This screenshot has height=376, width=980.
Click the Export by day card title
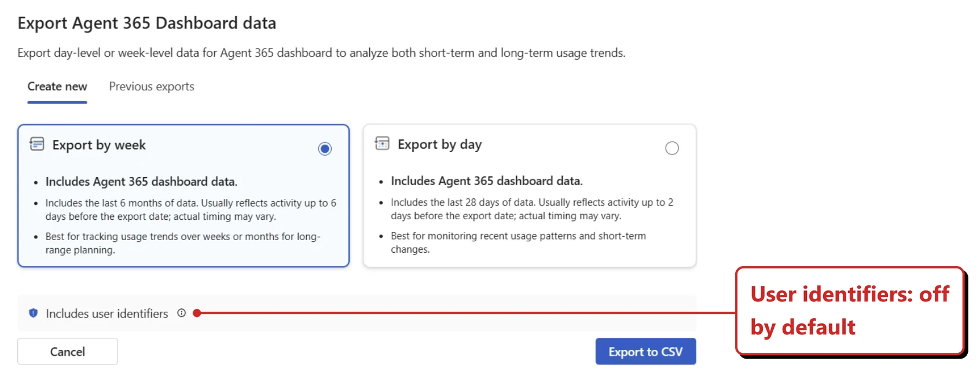[440, 144]
